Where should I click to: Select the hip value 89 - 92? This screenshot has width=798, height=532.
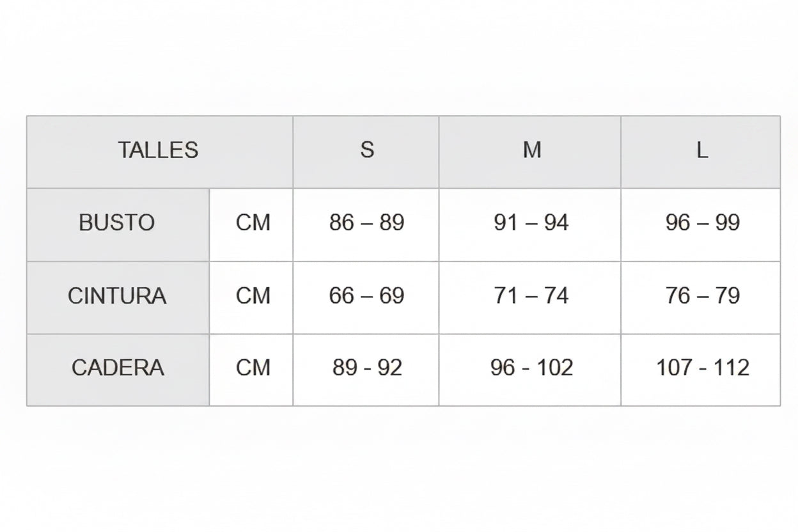(x=366, y=370)
